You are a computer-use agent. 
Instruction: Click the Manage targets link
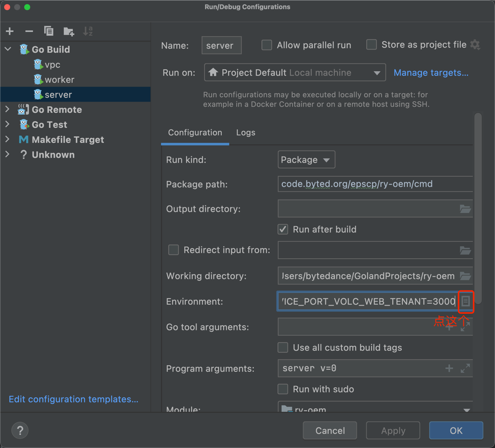tap(431, 73)
